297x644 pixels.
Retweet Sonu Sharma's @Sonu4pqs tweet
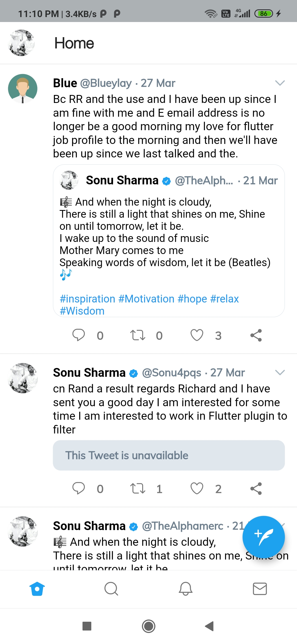tap(137, 489)
